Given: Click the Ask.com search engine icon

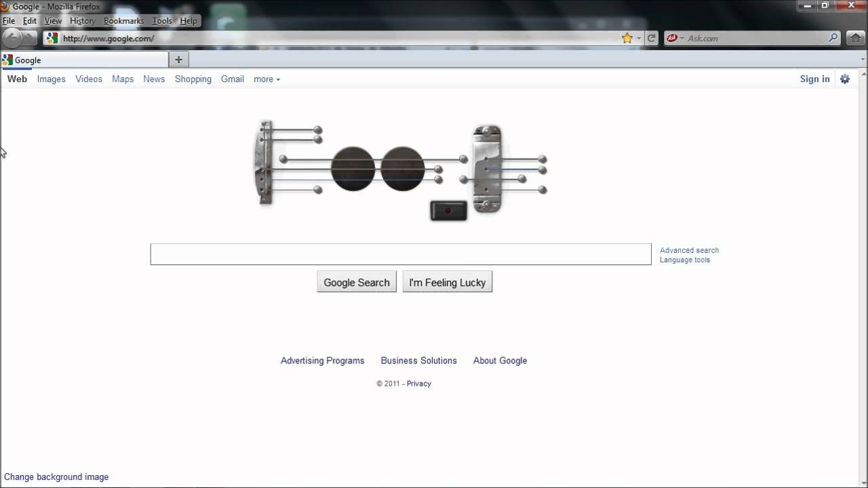Looking at the screenshot, I should (x=672, y=38).
